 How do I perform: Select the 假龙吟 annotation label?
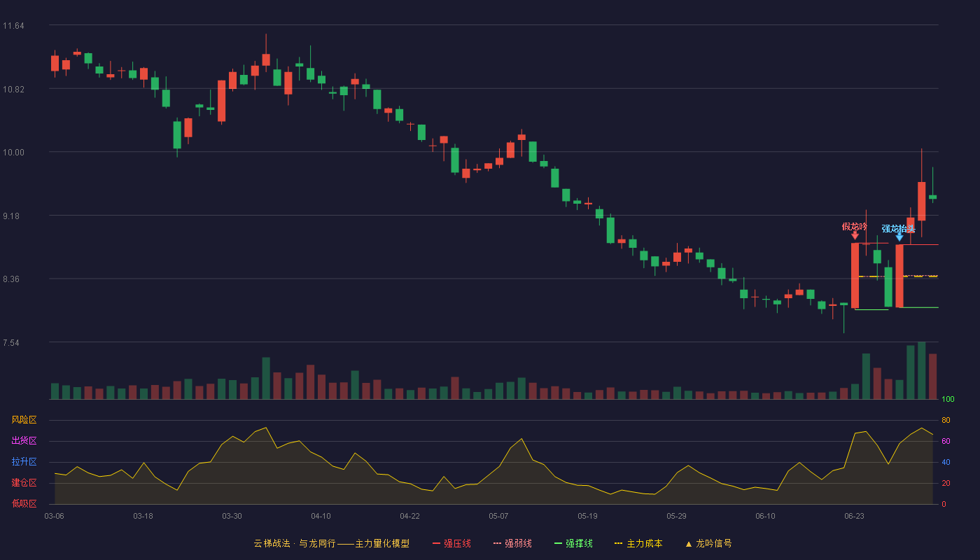855,227
